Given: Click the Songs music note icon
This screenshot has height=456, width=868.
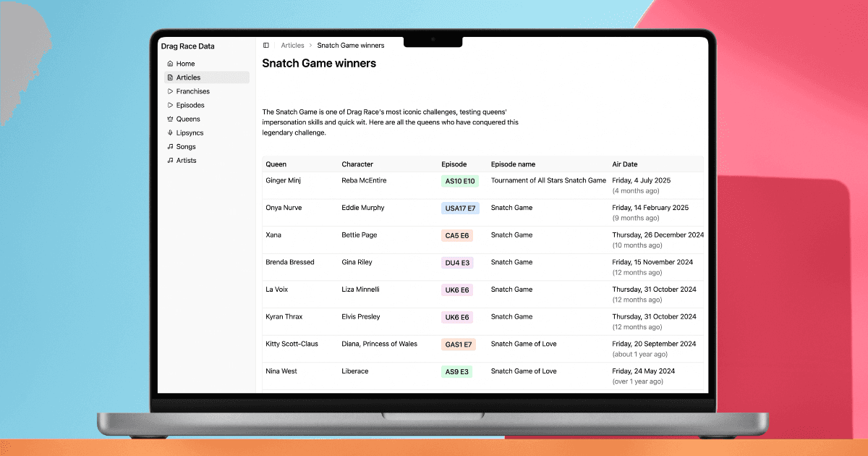Looking at the screenshot, I should pyautogui.click(x=170, y=146).
